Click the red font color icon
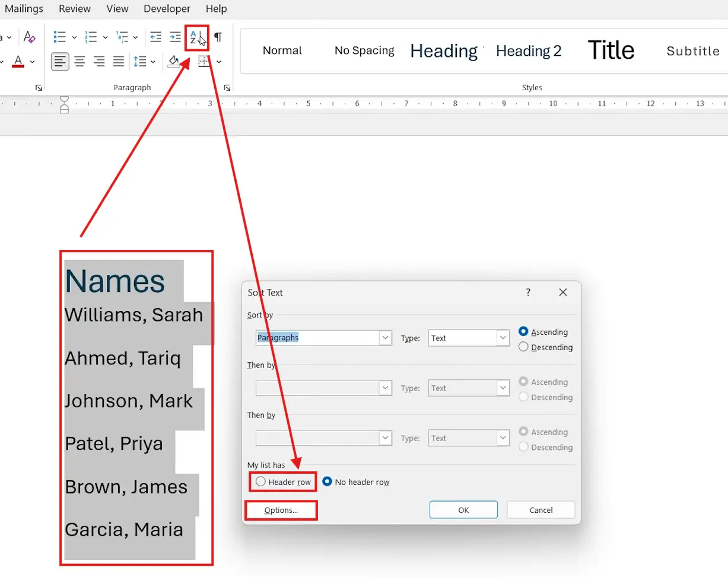728x577 pixels. (18, 61)
